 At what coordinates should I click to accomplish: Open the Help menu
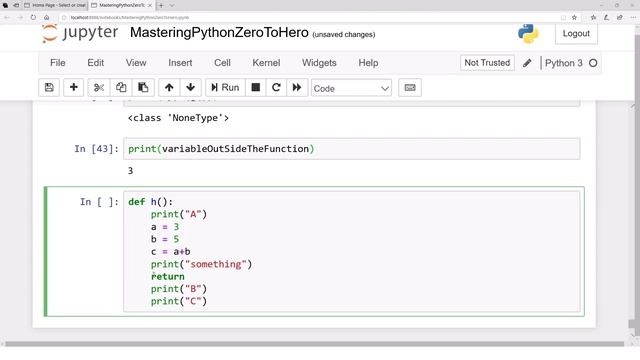[368, 63]
